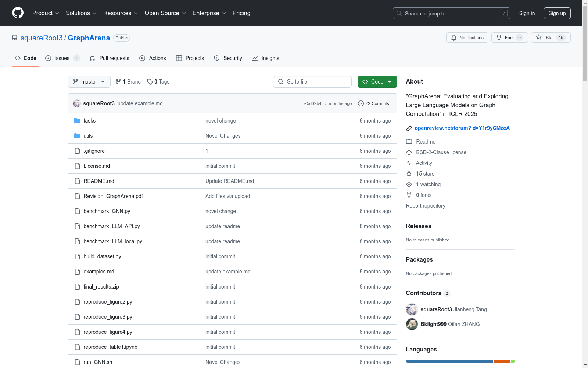Open reproduce_table1.ipynb file
Image resolution: width=588 pixels, height=368 pixels.
(110, 347)
